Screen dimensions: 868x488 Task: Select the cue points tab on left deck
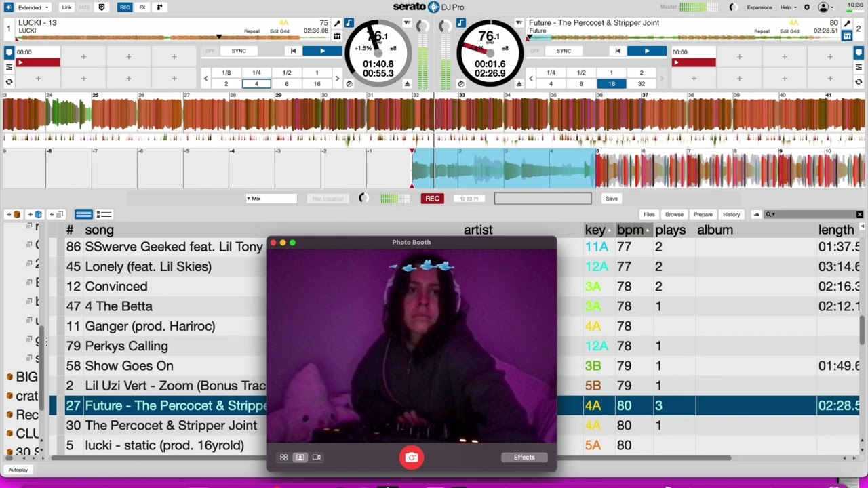click(x=9, y=52)
